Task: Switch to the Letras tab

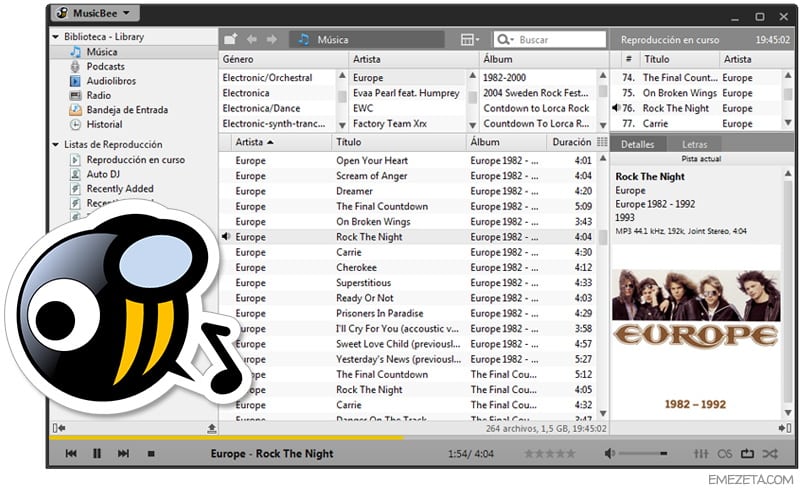Action: click(694, 144)
